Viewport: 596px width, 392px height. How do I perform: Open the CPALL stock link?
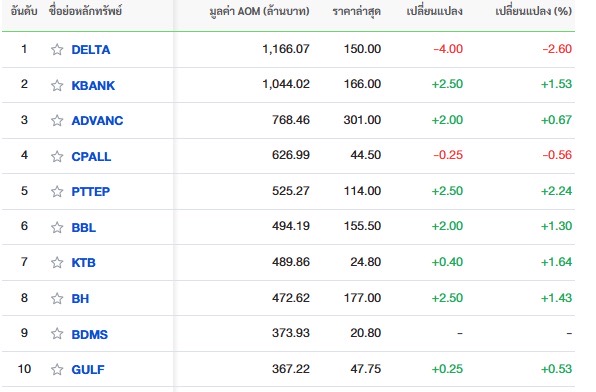coord(91,157)
